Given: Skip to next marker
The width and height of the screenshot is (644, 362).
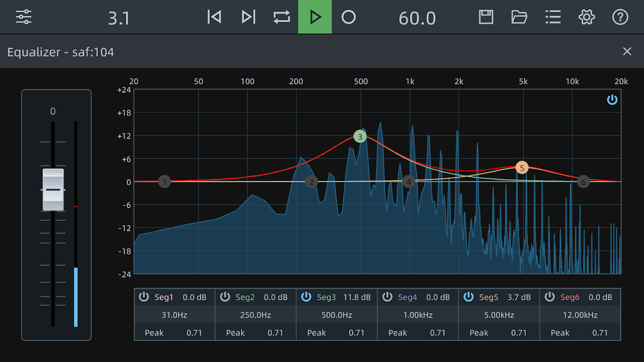Looking at the screenshot, I should pos(248,17).
